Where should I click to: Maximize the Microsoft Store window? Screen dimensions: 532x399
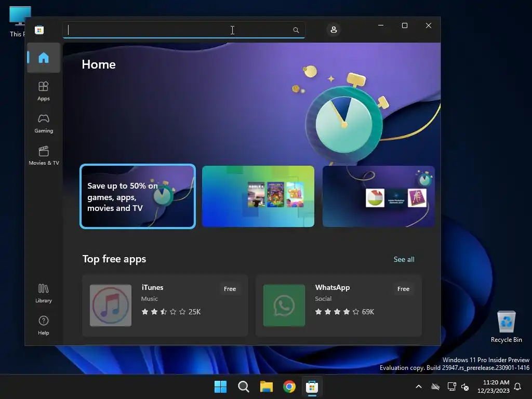(x=404, y=25)
